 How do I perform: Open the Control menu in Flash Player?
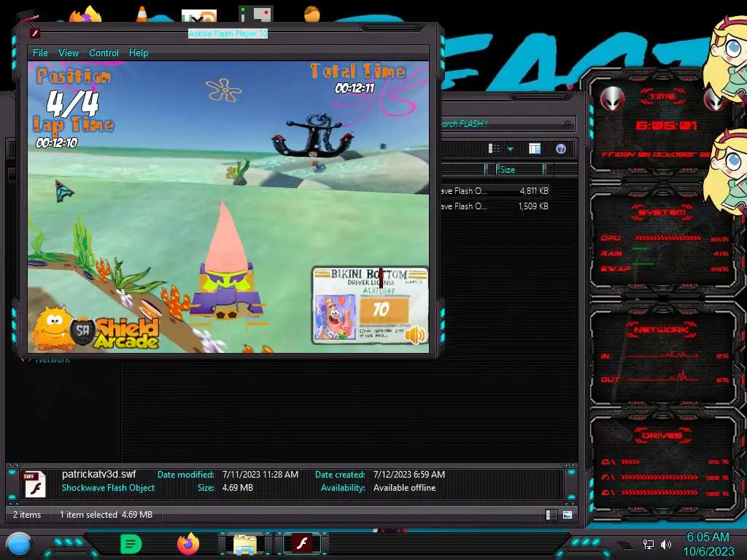[104, 52]
